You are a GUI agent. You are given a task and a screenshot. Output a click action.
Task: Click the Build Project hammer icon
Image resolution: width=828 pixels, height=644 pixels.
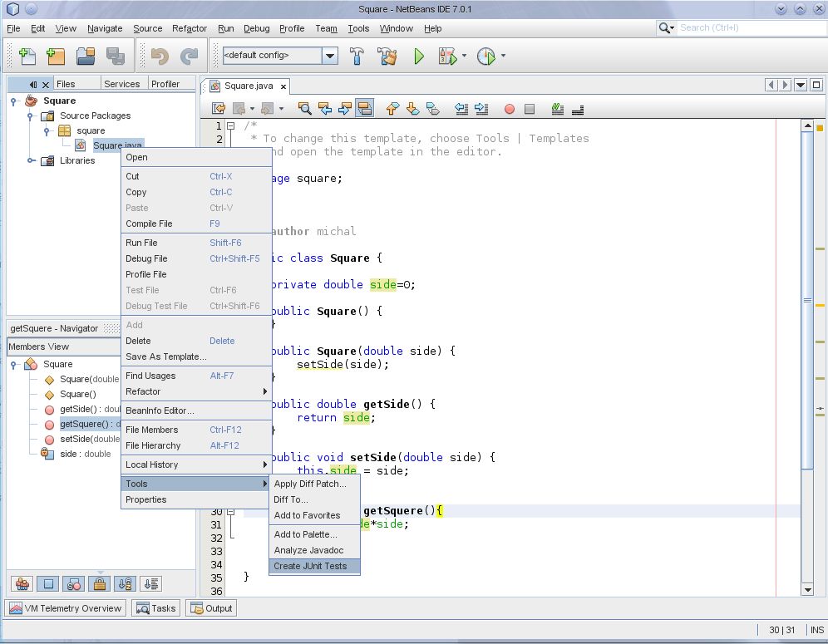click(x=357, y=56)
